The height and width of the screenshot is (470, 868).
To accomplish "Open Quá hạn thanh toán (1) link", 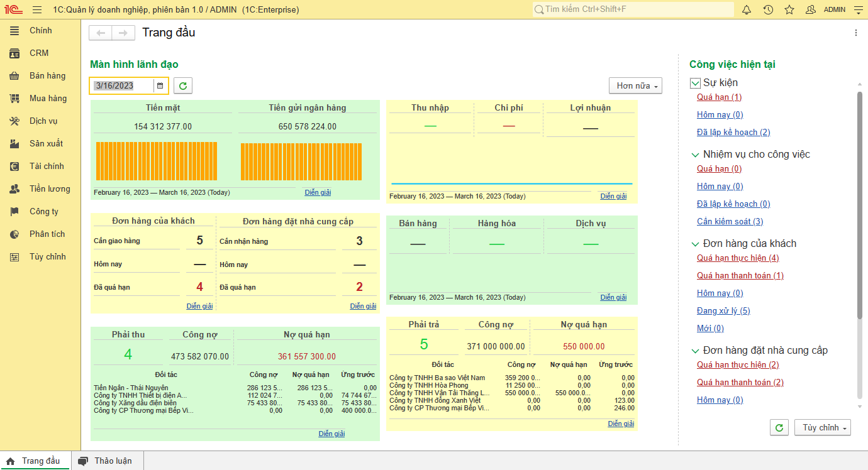I will point(740,275).
